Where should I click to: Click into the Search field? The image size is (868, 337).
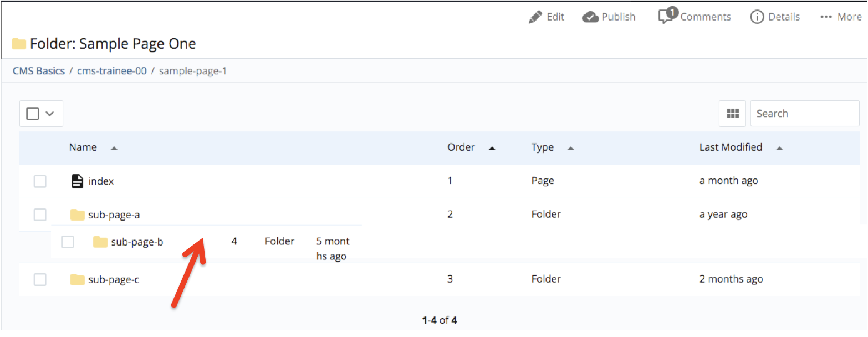pyautogui.click(x=804, y=114)
